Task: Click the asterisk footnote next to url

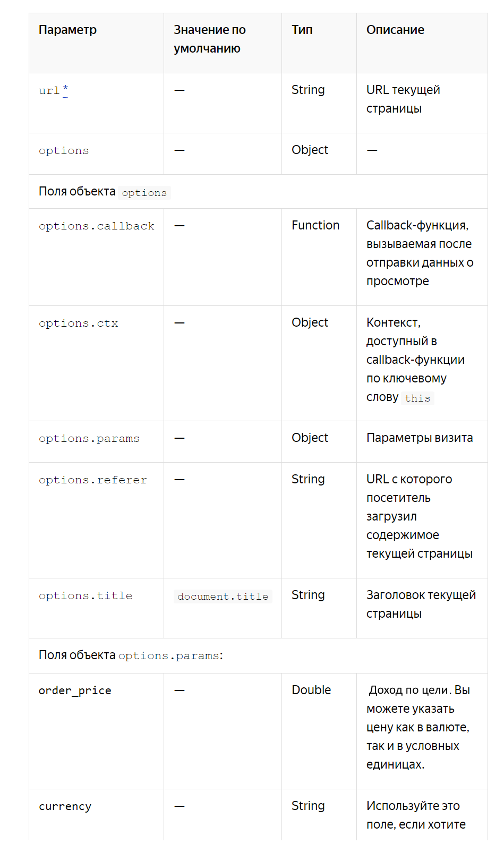Action: (65, 89)
